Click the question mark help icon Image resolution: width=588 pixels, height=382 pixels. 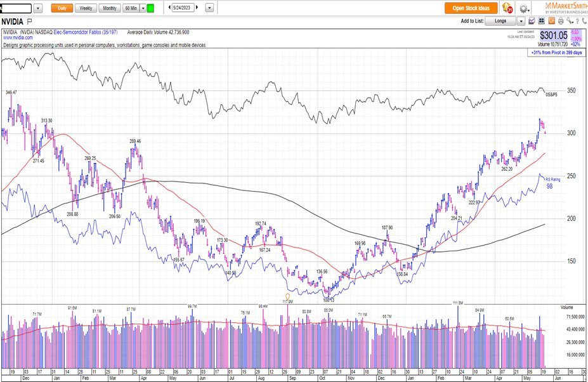click(578, 21)
